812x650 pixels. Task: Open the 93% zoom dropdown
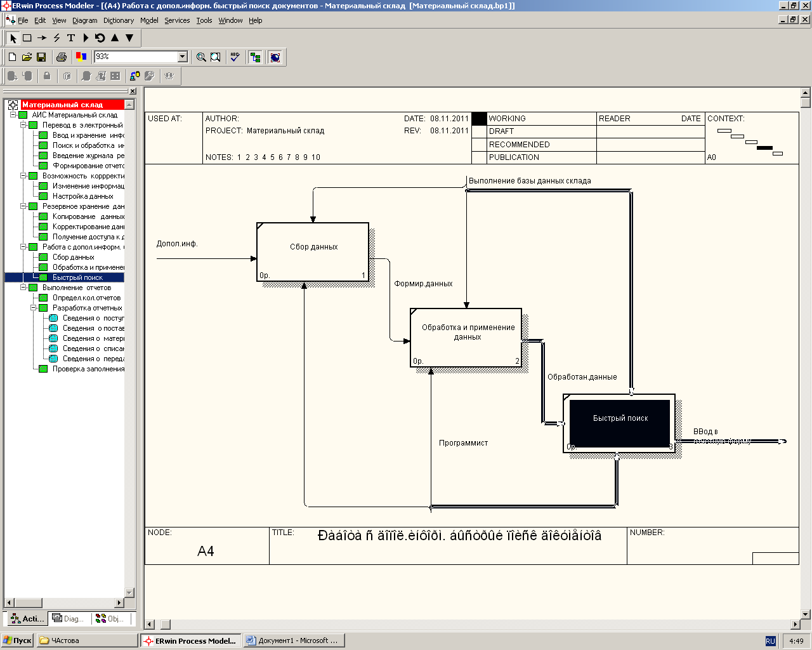183,57
